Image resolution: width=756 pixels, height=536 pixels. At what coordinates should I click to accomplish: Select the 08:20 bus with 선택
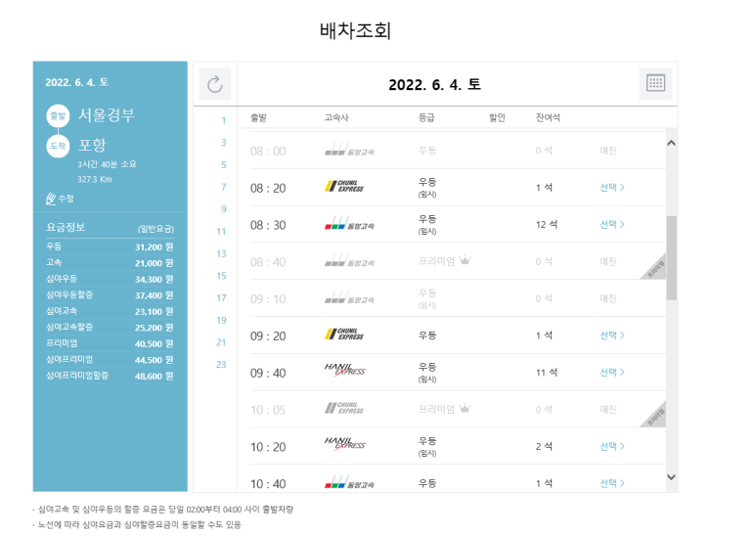pyautogui.click(x=612, y=188)
